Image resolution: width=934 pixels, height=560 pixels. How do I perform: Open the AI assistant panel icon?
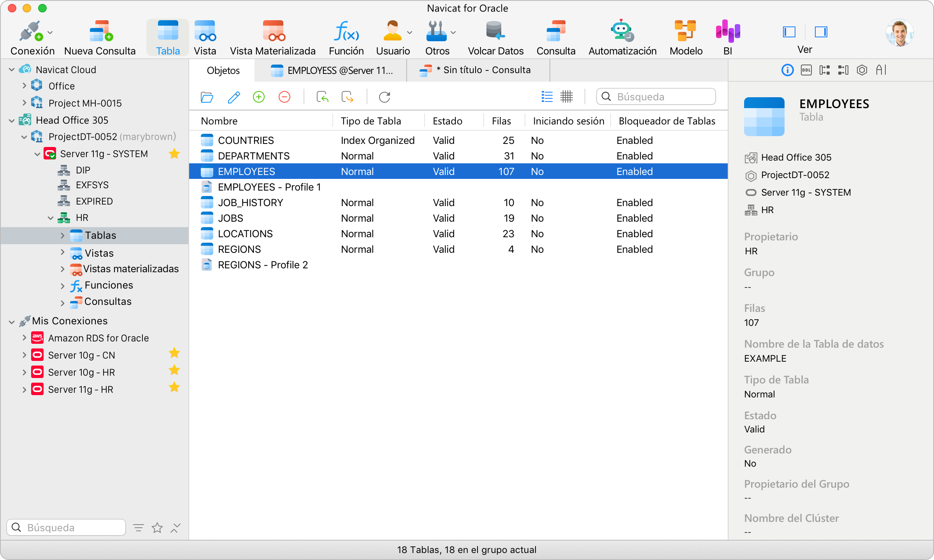[x=881, y=70]
